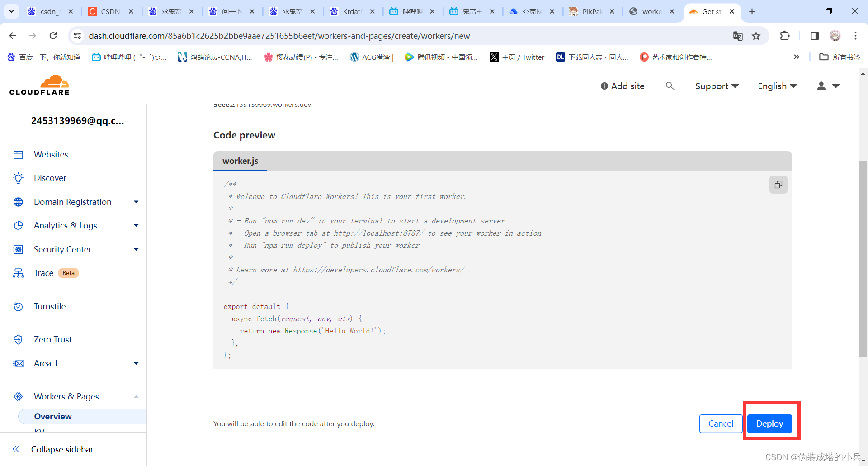Image resolution: width=868 pixels, height=466 pixels.
Task: Open the ACG港湾 bookmark
Action: tap(372, 57)
